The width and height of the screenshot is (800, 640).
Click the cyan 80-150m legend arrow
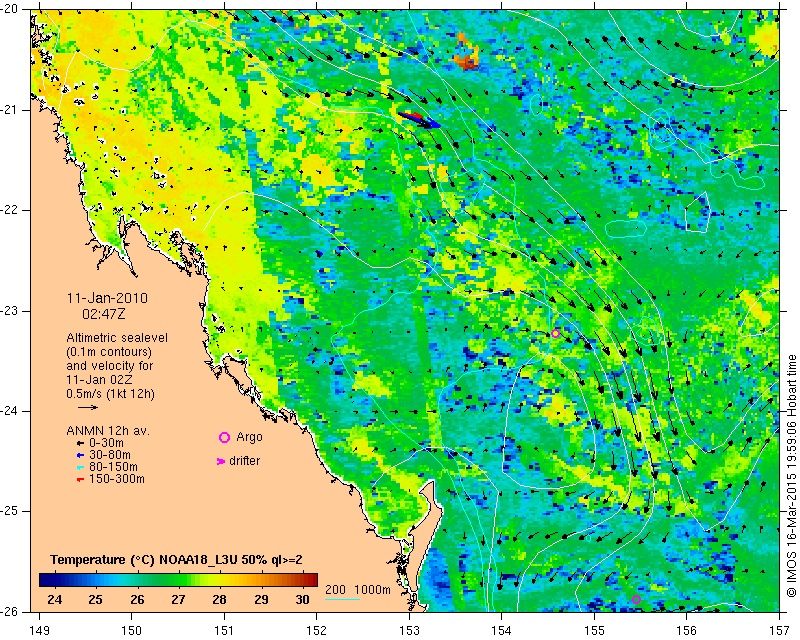[80, 467]
